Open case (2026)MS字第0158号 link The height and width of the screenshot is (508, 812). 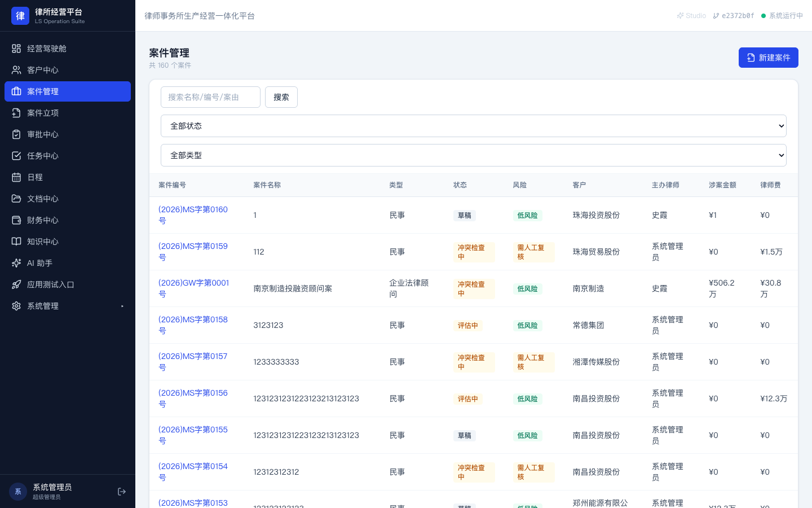pos(193,325)
